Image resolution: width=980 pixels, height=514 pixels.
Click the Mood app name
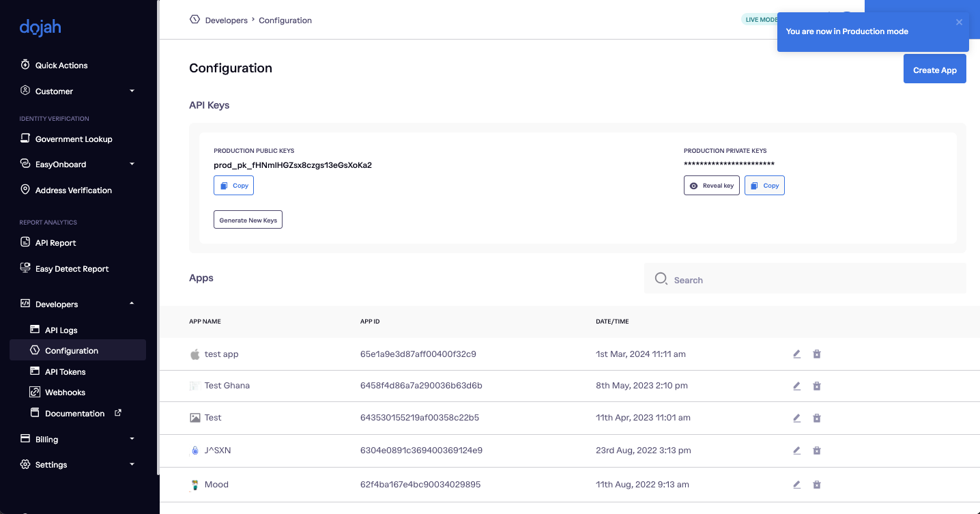coord(216,485)
